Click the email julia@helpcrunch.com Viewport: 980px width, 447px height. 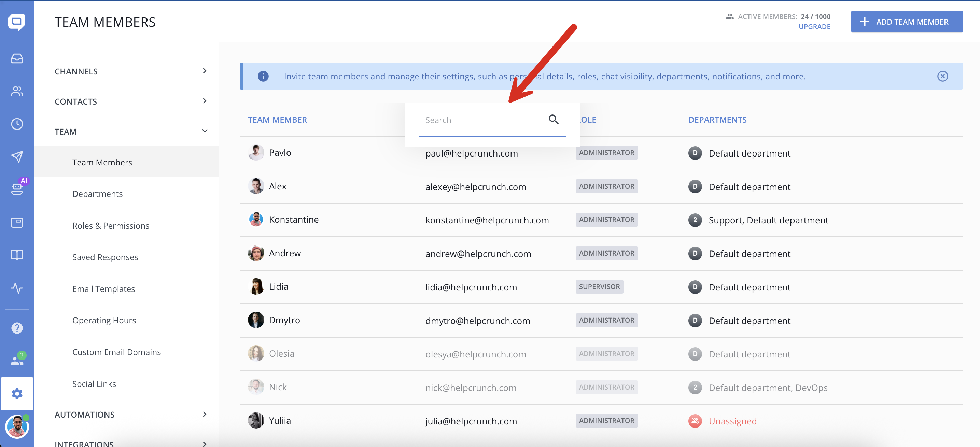[x=471, y=421]
